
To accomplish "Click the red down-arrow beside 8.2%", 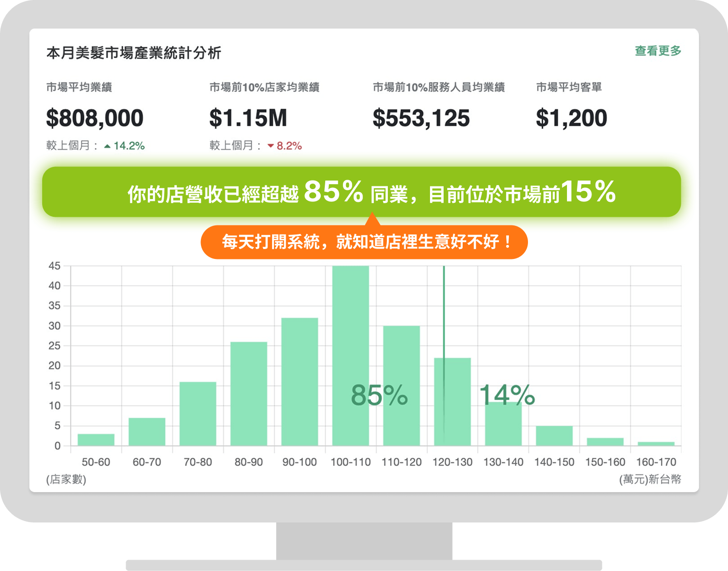I will click(x=272, y=146).
